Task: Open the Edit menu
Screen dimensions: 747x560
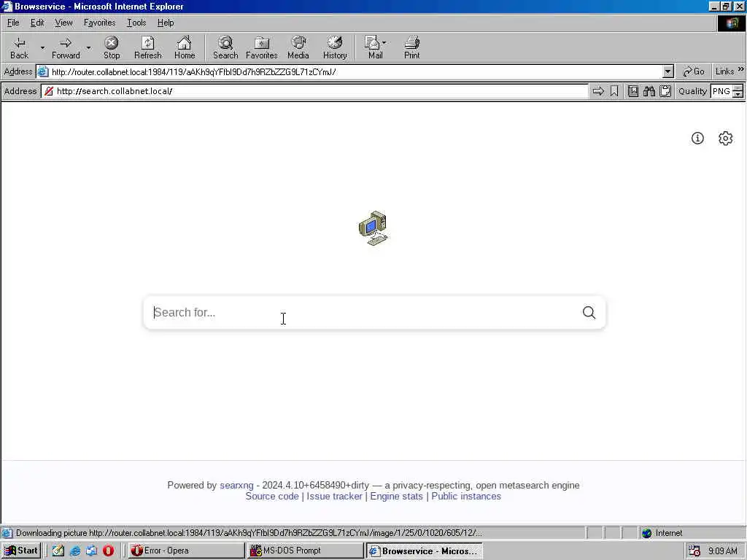Action: tap(37, 23)
